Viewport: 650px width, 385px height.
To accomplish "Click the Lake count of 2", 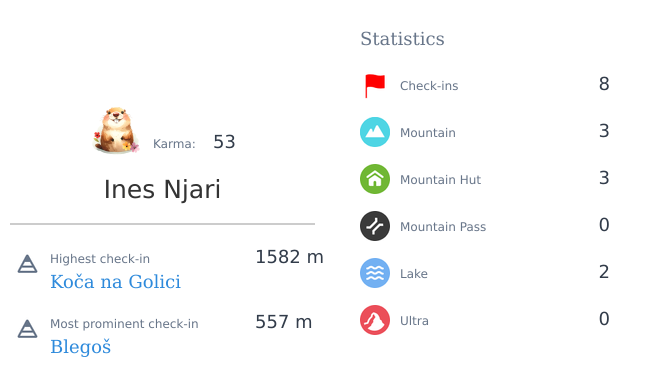I will 604,272.
